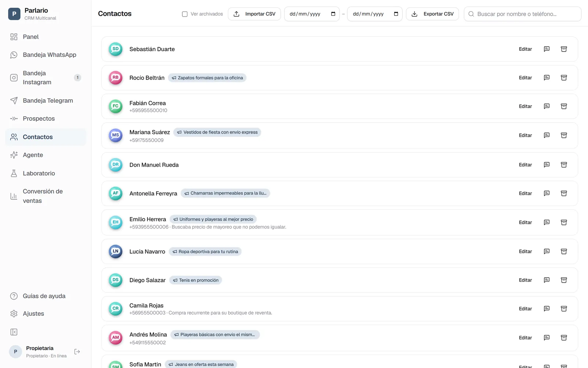
Task: Click the logout icon next to Propietaria
Action: tap(77, 351)
